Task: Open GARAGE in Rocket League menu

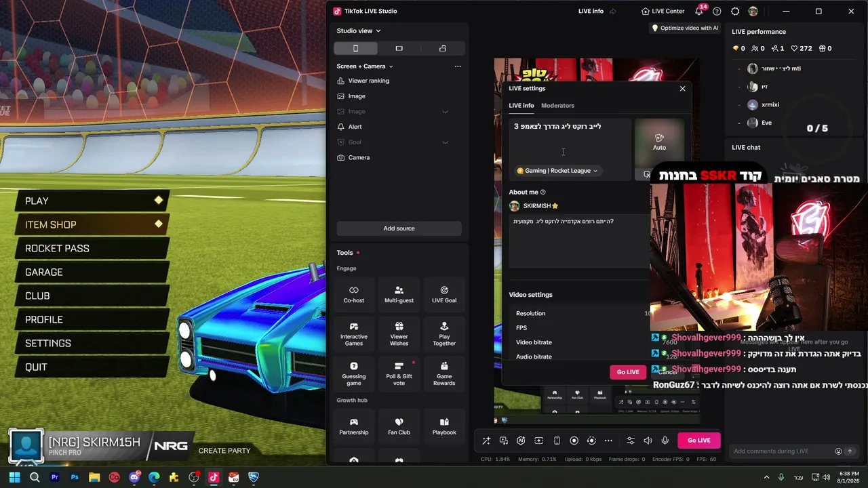Action: point(92,272)
